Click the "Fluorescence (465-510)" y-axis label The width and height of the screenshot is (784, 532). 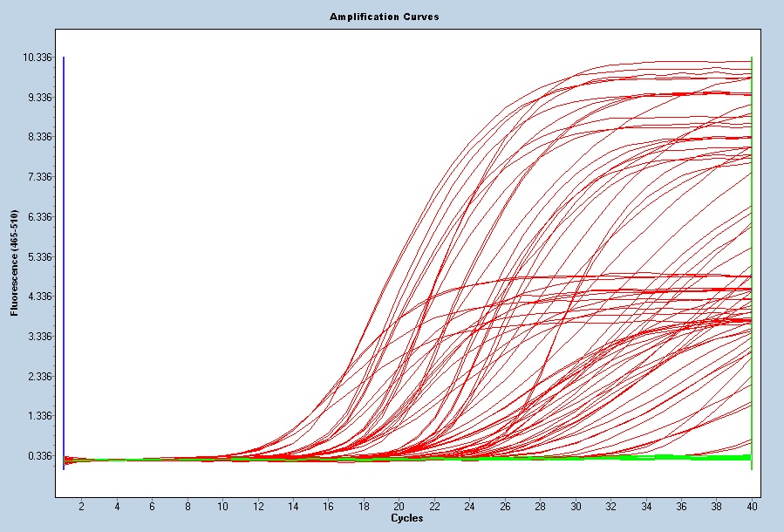pos(15,261)
